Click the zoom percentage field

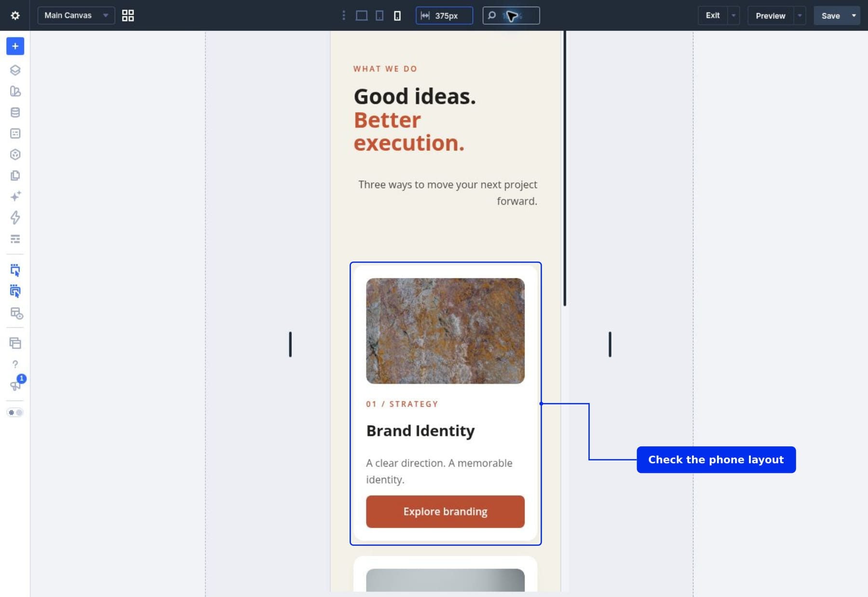511,15
